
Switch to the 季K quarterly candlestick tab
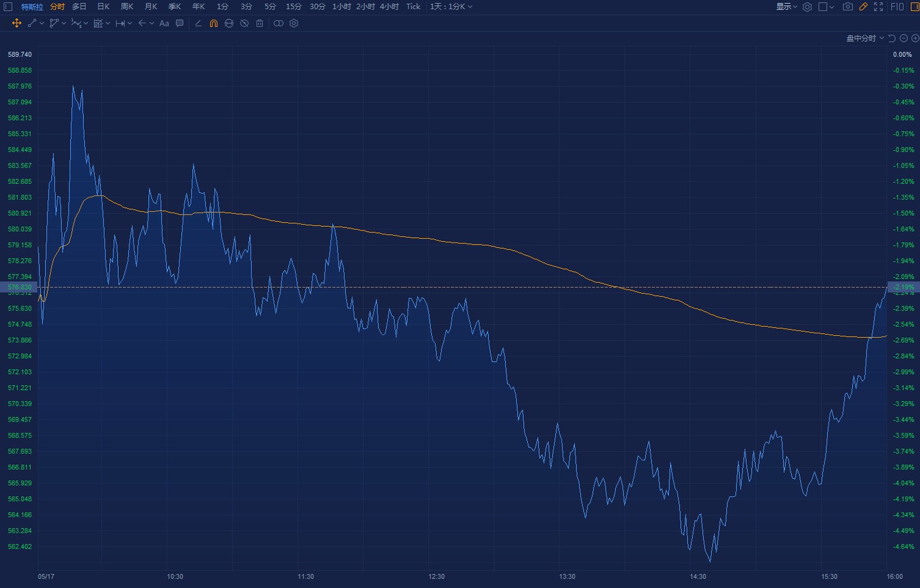point(175,7)
